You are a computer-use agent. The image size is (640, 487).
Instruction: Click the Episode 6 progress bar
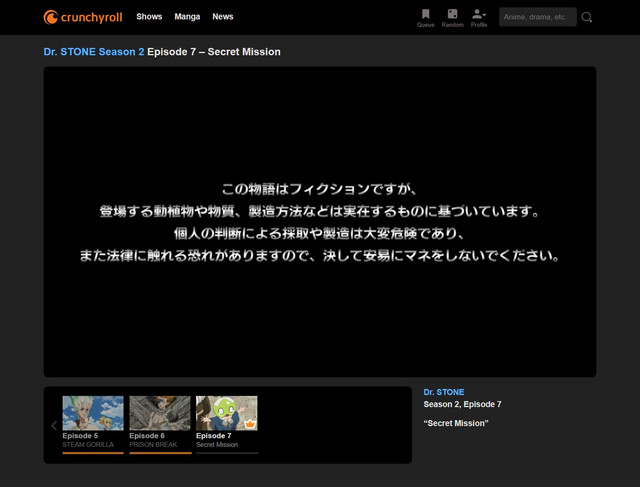(160, 453)
